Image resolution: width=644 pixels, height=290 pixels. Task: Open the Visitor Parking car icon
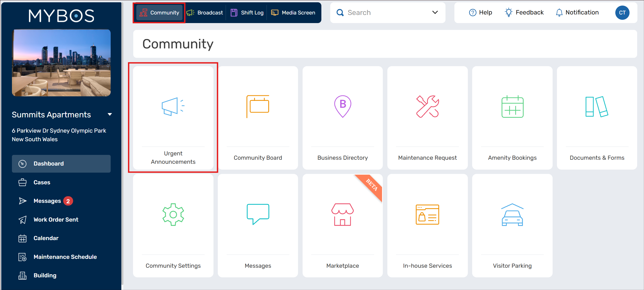click(x=512, y=214)
